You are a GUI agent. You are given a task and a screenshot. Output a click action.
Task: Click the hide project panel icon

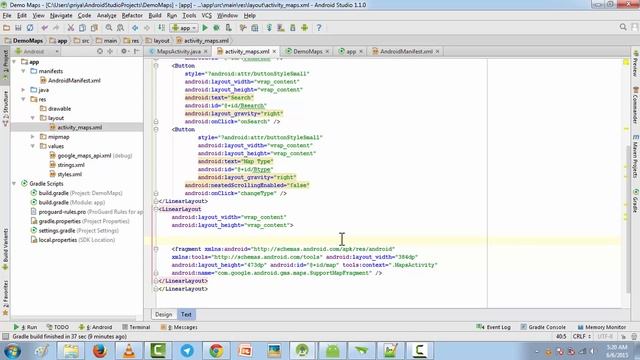(136, 51)
